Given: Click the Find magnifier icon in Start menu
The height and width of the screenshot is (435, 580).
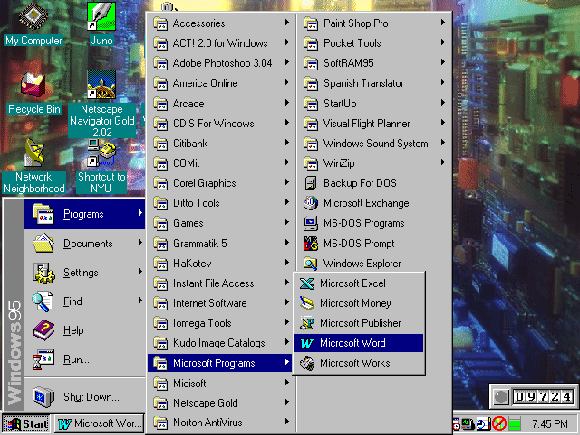Looking at the screenshot, I should click(x=43, y=301).
